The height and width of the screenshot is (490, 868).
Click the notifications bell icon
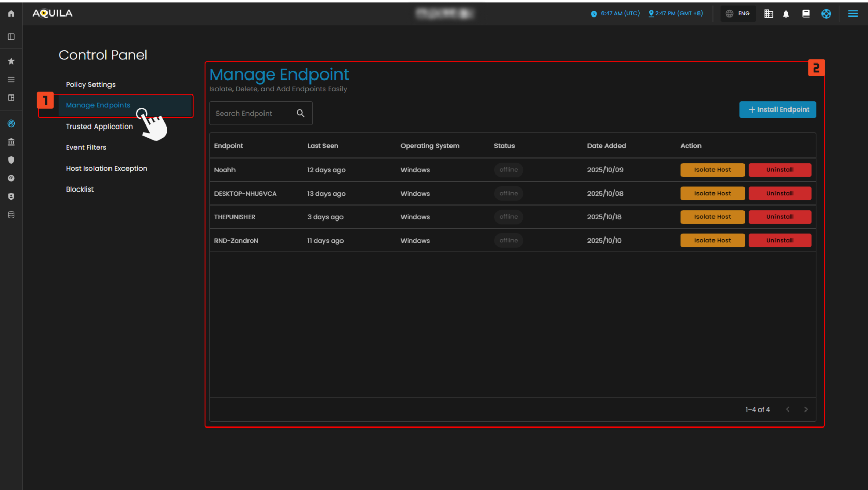tap(786, 14)
